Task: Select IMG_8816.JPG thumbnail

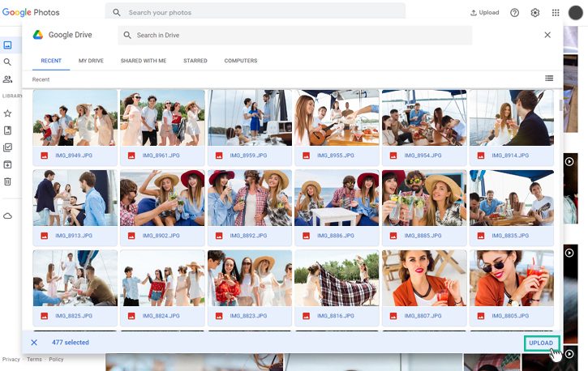Action: [x=337, y=278]
